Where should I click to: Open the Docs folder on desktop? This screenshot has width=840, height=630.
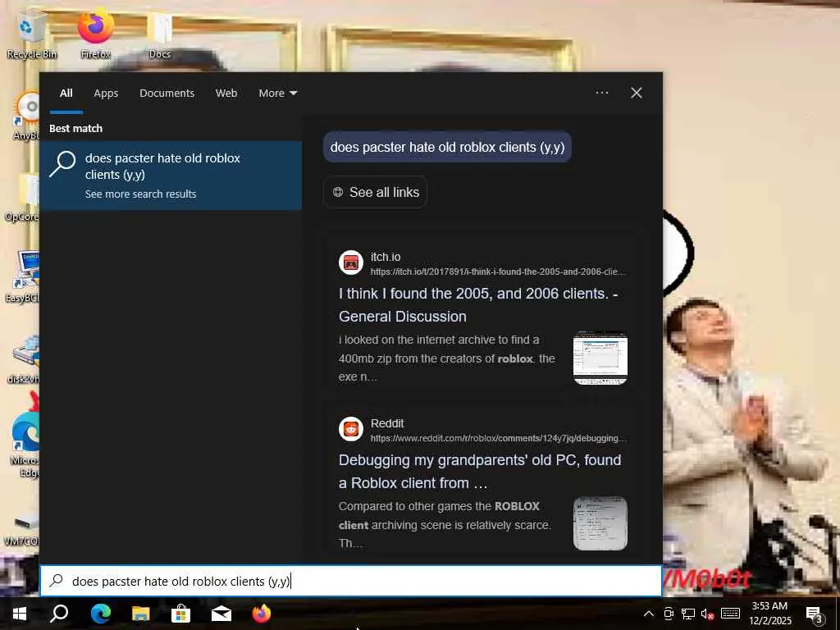coord(160,36)
